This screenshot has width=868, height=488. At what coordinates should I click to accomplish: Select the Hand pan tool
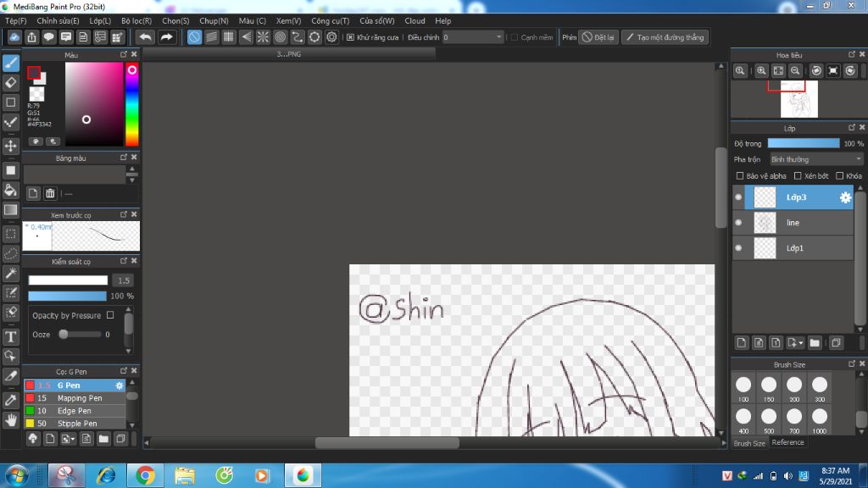click(10, 420)
